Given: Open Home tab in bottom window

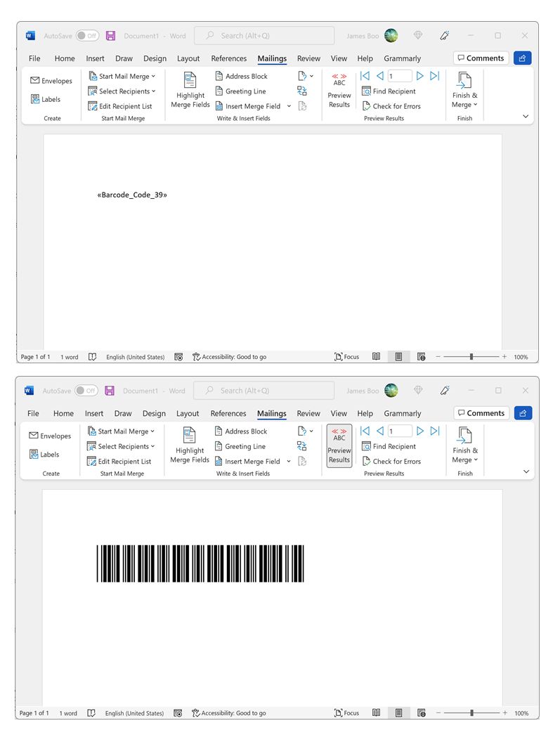Looking at the screenshot, I should tap(63, 413).
